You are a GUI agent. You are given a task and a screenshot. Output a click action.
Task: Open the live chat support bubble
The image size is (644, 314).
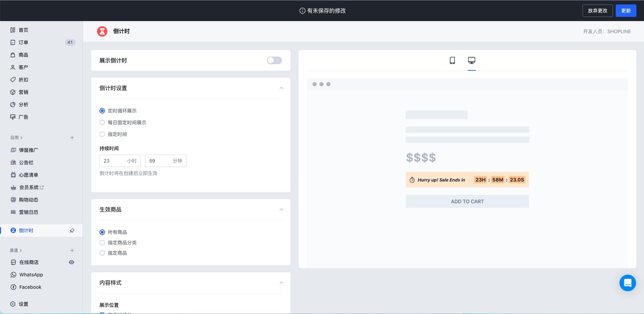pos(627,283)
